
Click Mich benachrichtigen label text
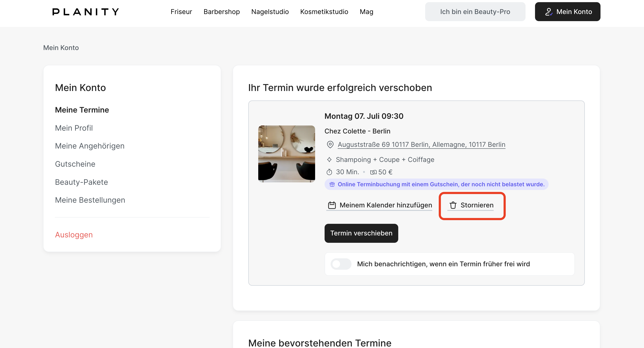click(x=443, y=264)
